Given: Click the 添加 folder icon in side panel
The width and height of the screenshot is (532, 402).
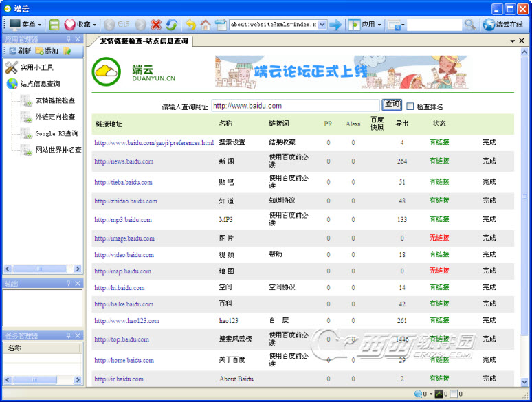Looking at the screenshot, I should tap(41, 51).
